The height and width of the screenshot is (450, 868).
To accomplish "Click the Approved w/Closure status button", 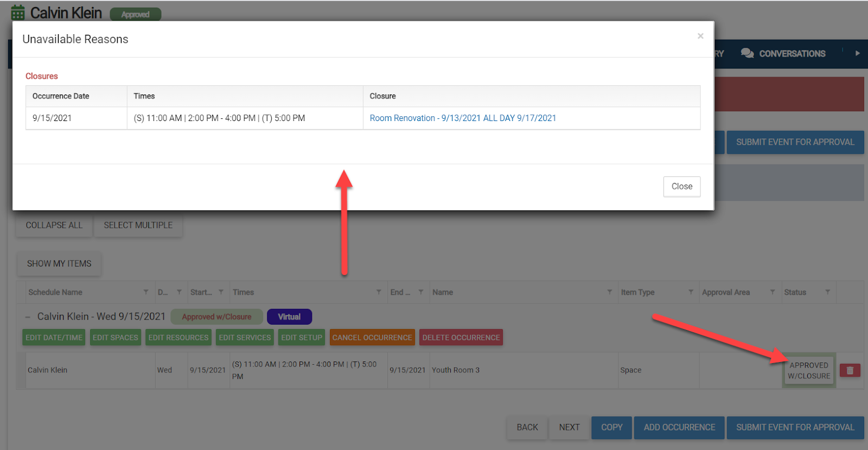I will [x=808, y=371].
